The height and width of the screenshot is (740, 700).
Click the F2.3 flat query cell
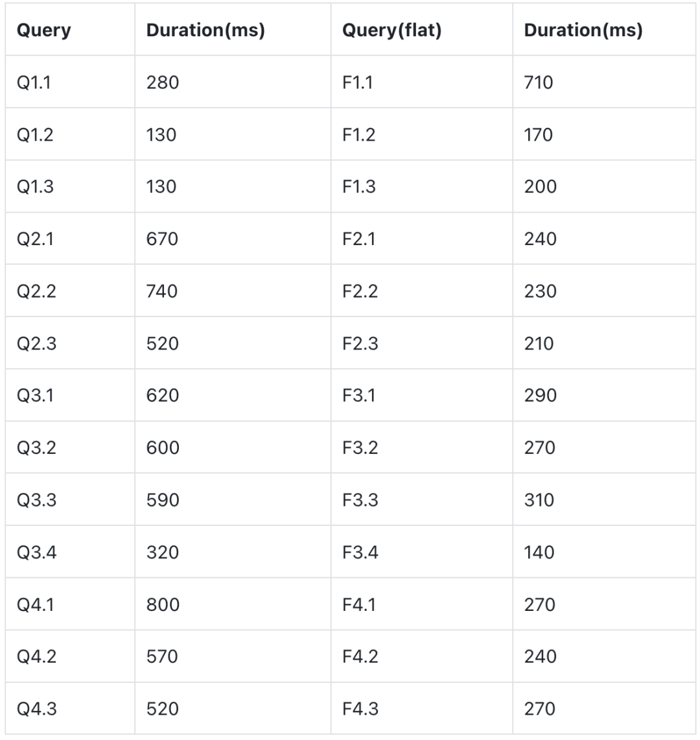coord(360,343)
